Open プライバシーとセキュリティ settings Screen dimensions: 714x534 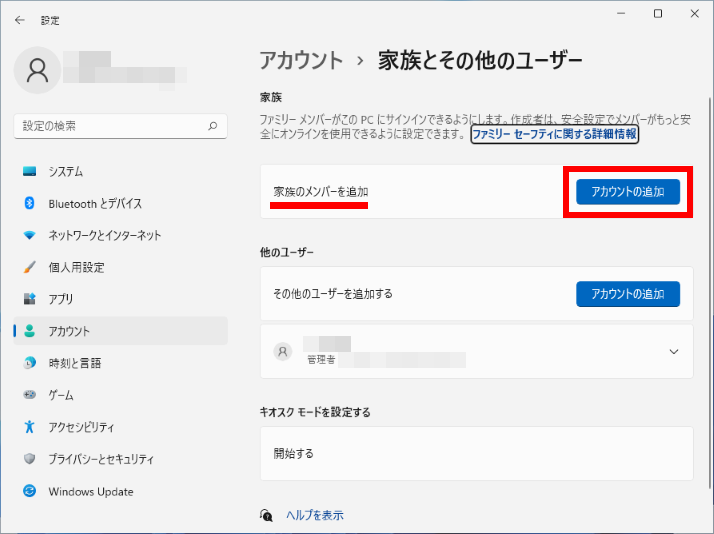[121, 459]
